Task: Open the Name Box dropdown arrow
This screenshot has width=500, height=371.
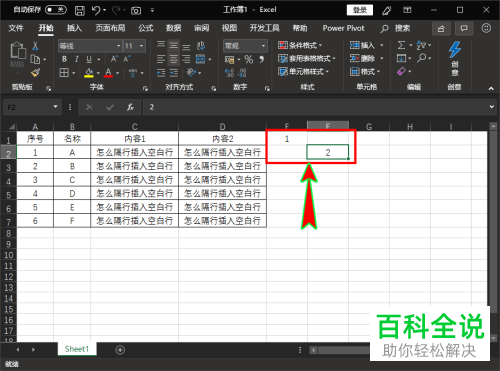Action: pos(55,107)
